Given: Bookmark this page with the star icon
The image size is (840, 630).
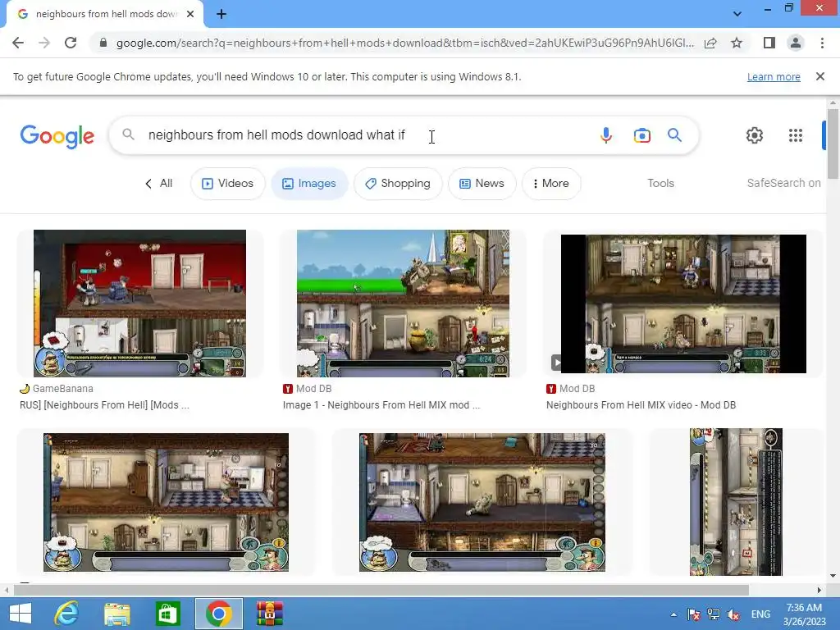Looking at the screenshot, I should coord(737,43).
